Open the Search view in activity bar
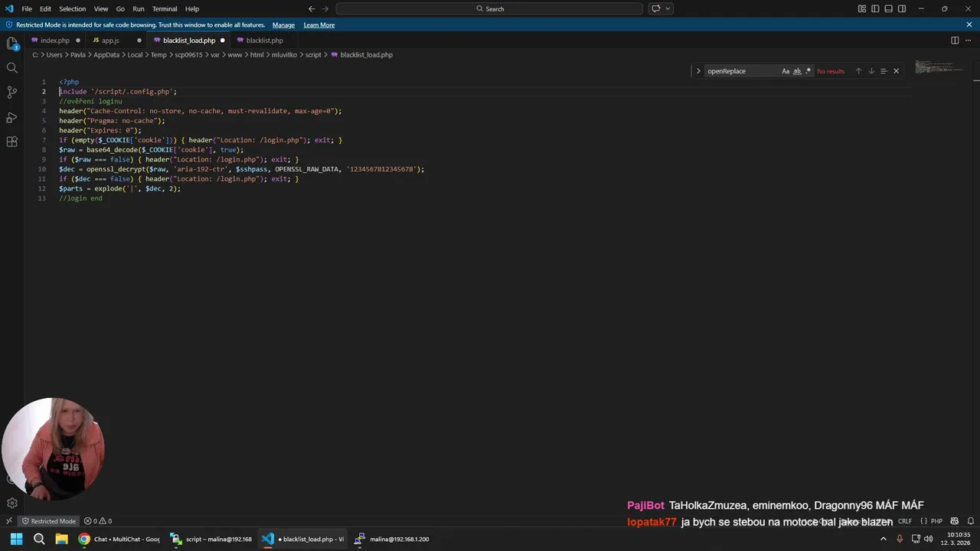Viewport: 980px width, 551px height. 11,68
